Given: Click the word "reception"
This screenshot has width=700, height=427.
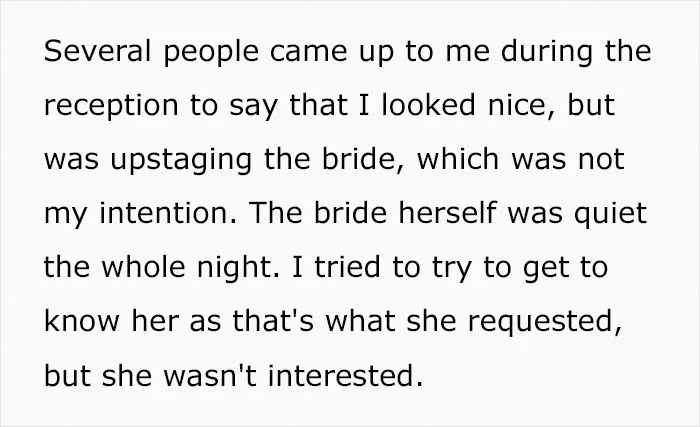Looking at the screenshot, I should point(111,108).
